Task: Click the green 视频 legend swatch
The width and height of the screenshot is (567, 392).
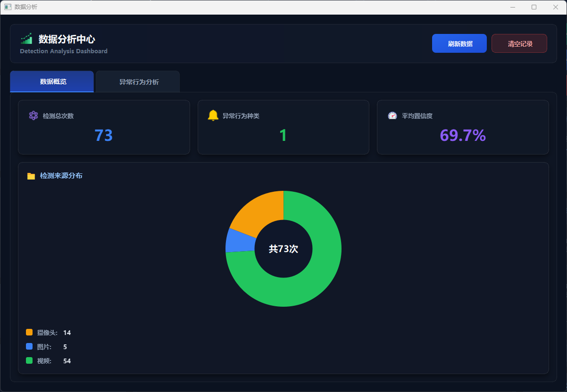Action: tap(29, 360)
